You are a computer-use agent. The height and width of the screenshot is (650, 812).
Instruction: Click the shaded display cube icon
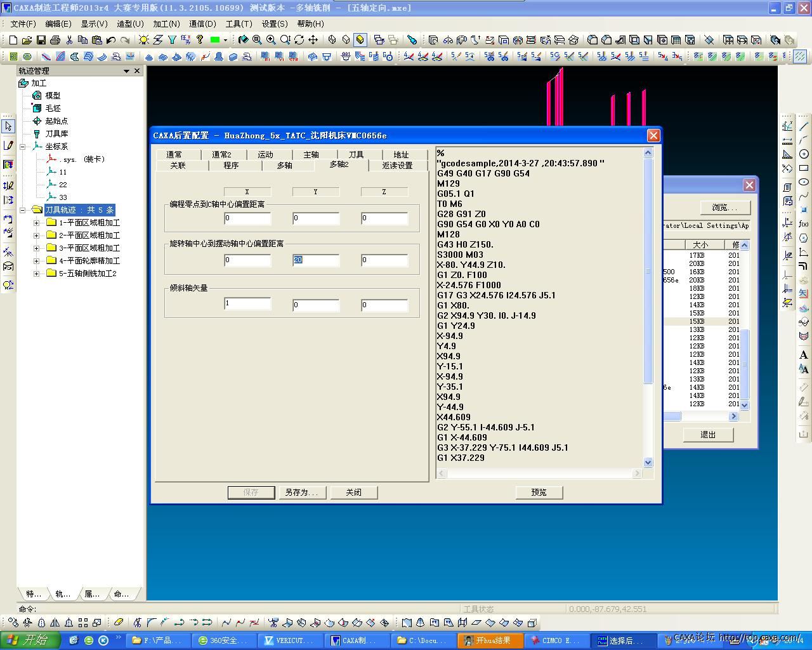(x=360, y=39)
